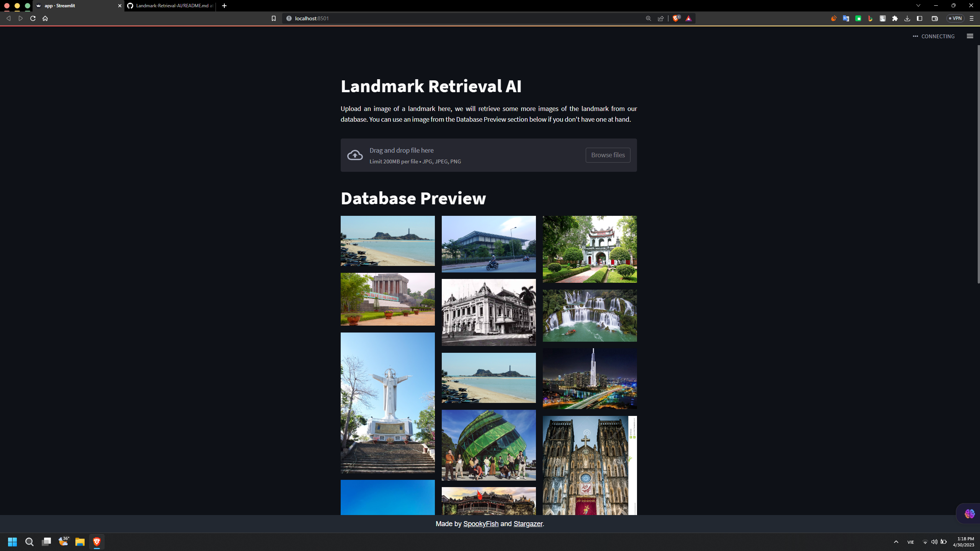Click the zoom magnifier in address bar
The image size is (980, 551).
pyautogui.click(x=648, y=18)
